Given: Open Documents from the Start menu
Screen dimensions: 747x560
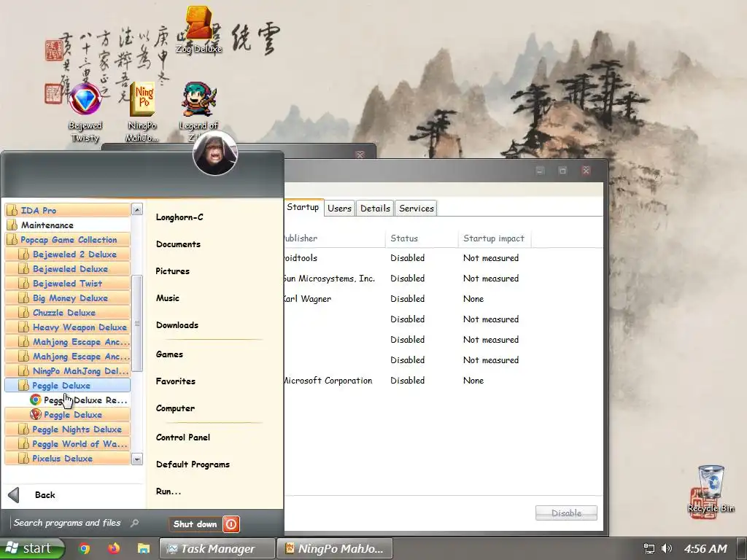Looking at the screenshot, I should (178, 244).
